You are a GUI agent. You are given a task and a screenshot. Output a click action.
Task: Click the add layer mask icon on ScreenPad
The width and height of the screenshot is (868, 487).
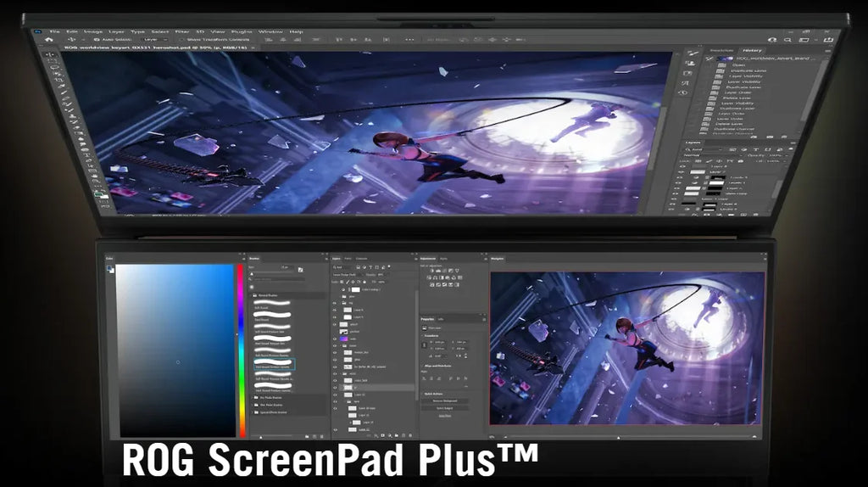pos(382,435)
